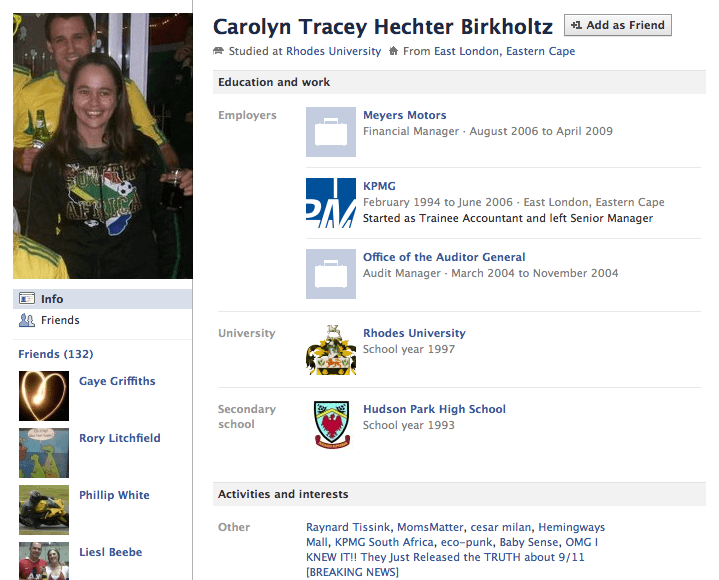Open the Friends (132) list link
719x580 pixels.
coord(55,354)
